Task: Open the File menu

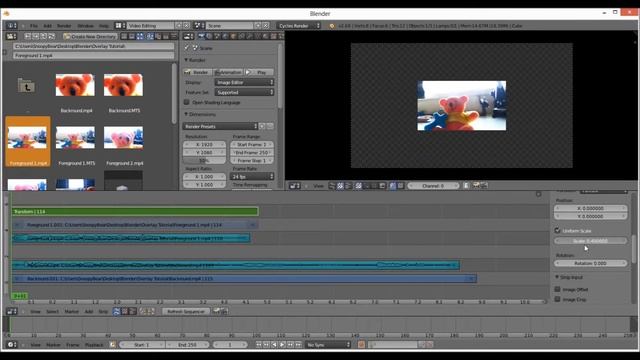Action: point(34,26)
